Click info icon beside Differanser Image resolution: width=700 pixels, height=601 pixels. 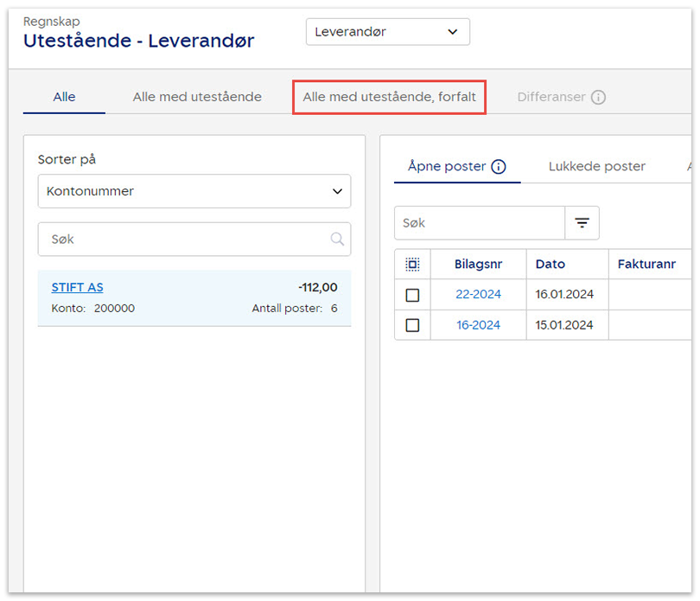click(x=598, y=97)
